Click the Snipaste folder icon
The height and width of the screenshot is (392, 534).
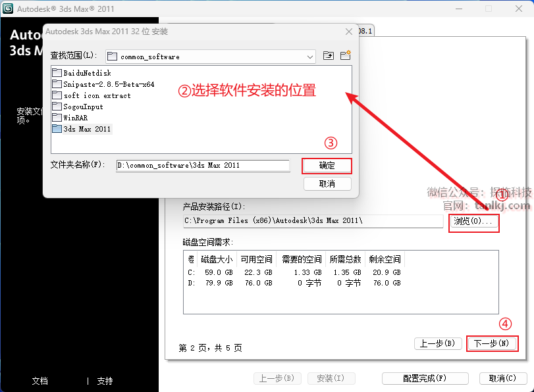click(57, 84)
